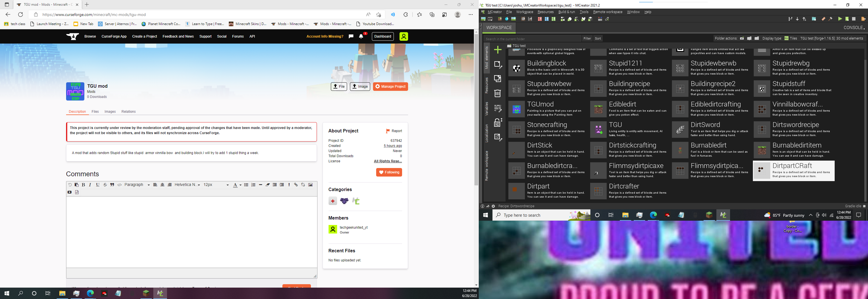
Task: Click the italic icon in comment editor
Action: tap(90, 185)
